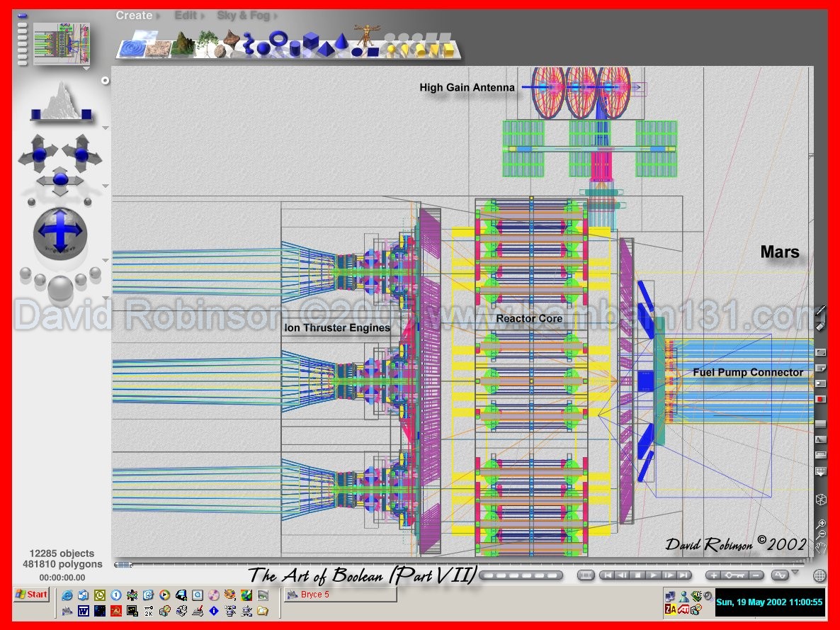Viewport: 840px width, 630px height.
Task: Open nano preview options triangle
Action: click(x=86, y=69)
